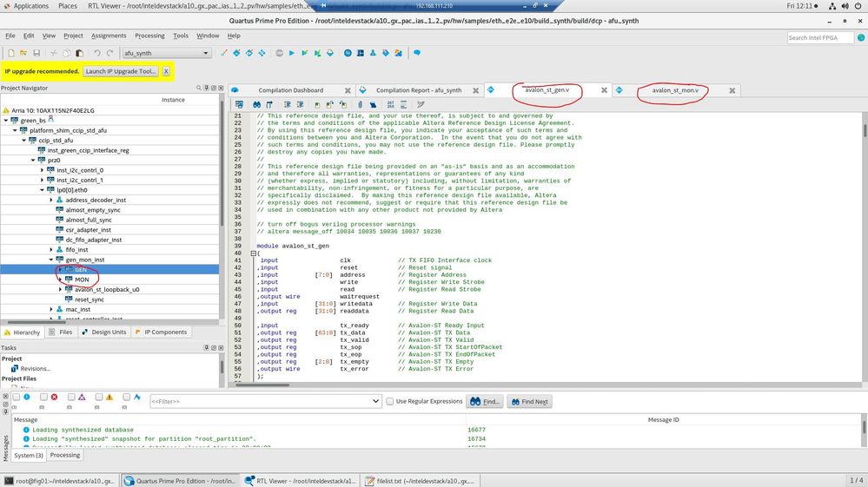Click the Open folder toolbar icon
Screen dimensions: 868x487
(x=23, y=53)
